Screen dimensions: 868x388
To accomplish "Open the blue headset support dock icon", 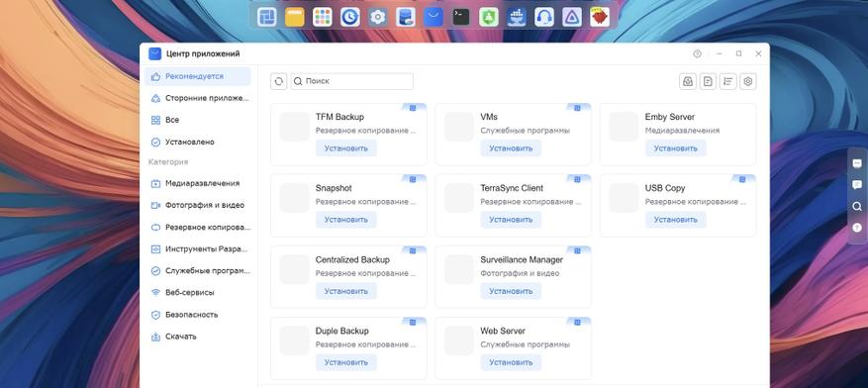I will (x=544, y=17).
